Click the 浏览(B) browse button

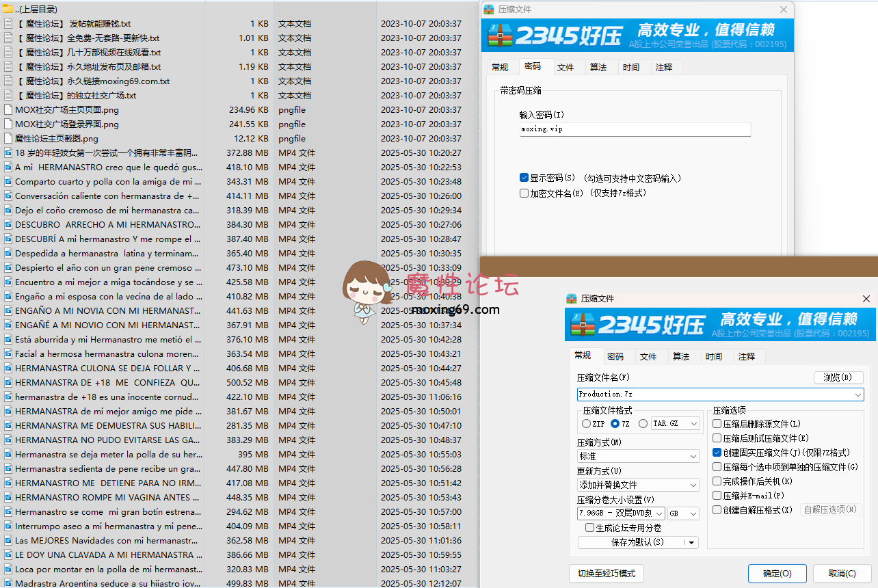[x=838, y=377]
